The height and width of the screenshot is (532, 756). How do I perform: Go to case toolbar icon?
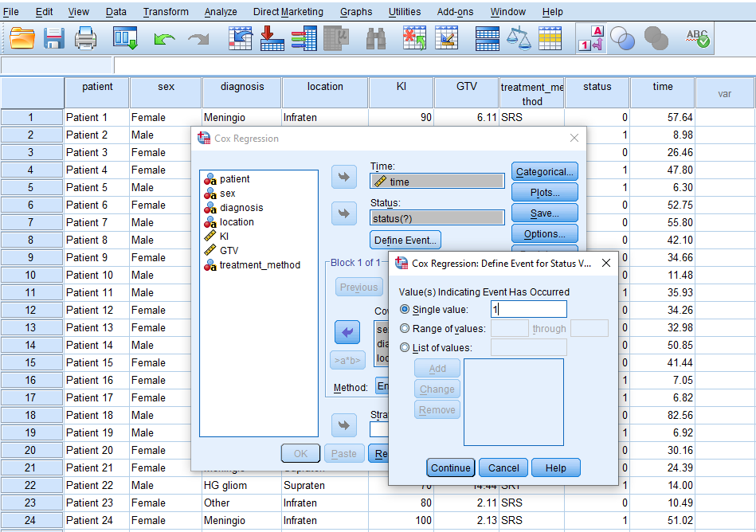pyautogui.click(x=240, y=38)
